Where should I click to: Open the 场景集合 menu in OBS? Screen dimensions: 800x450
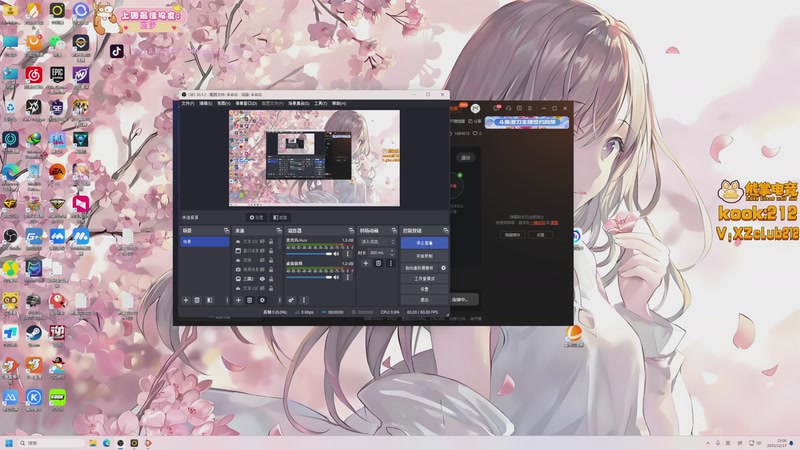tap(298, 104)
